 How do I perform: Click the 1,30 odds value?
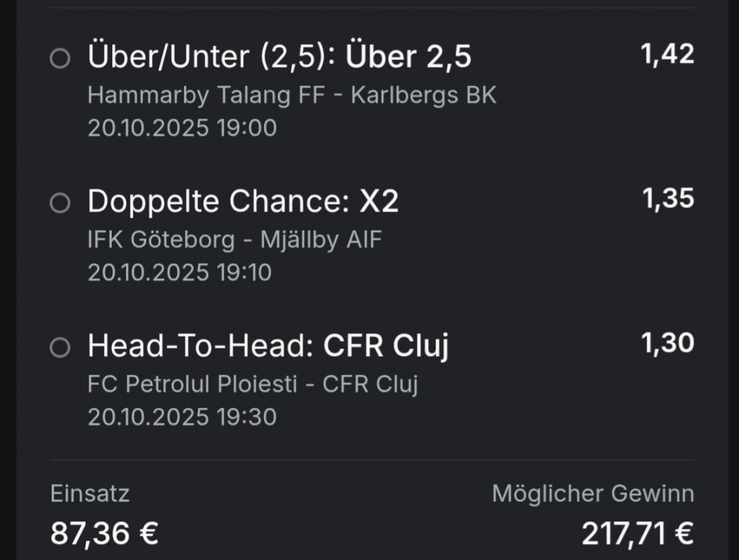667,344
